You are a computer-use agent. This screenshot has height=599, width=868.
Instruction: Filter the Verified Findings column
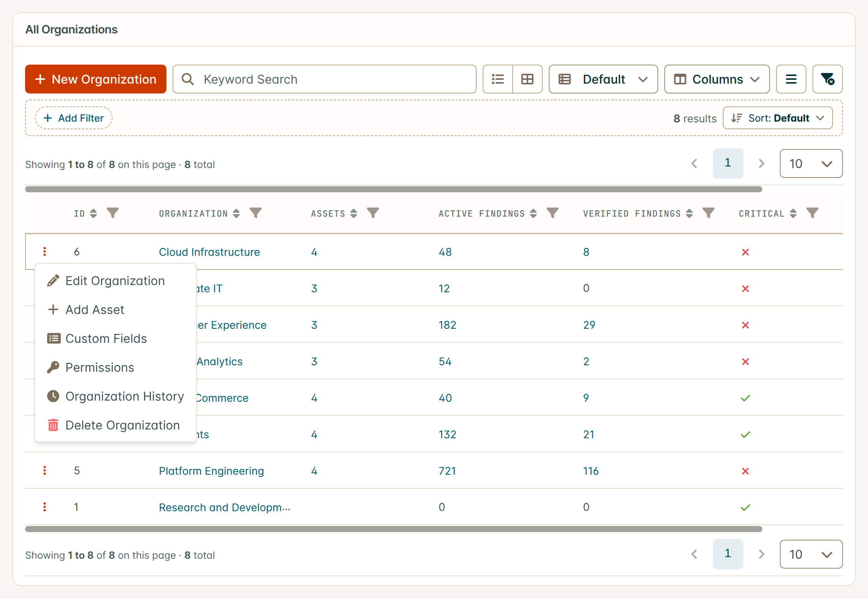(709, 213)
